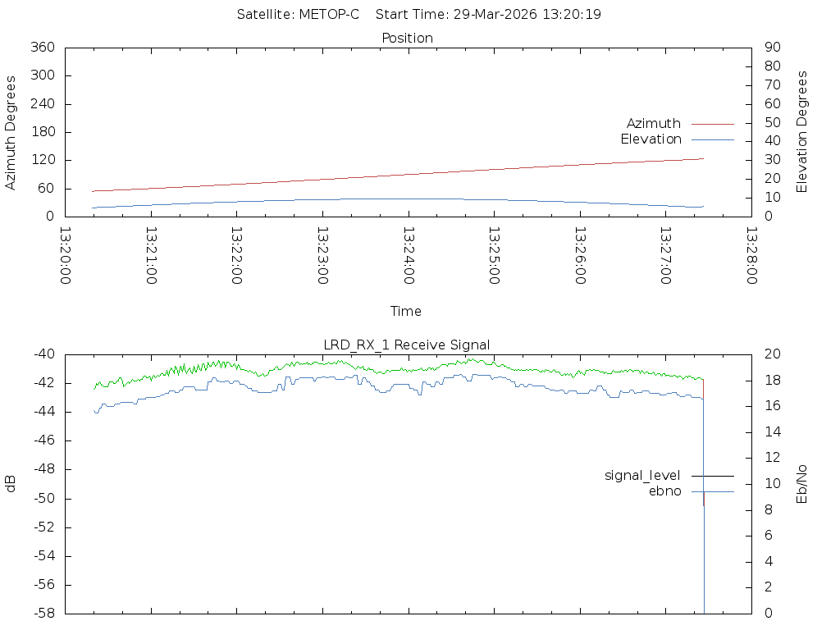The width and height of the screenshot is (840, 630).
Task: Click the Position chart title
Action: (407, 39)
